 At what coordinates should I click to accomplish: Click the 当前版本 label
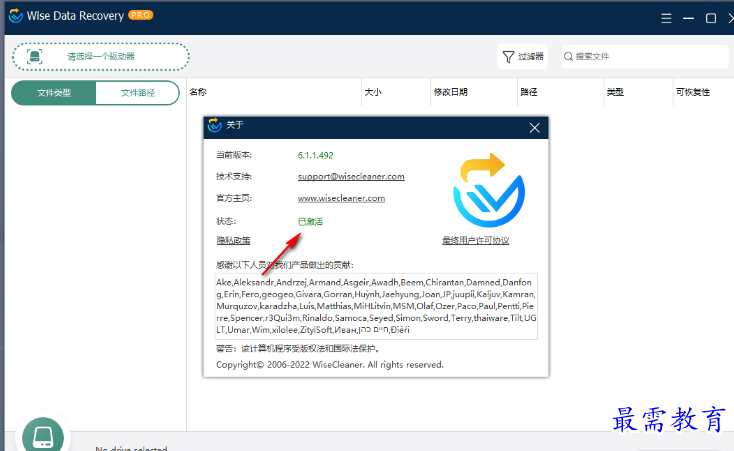click(x=234, y=155)
